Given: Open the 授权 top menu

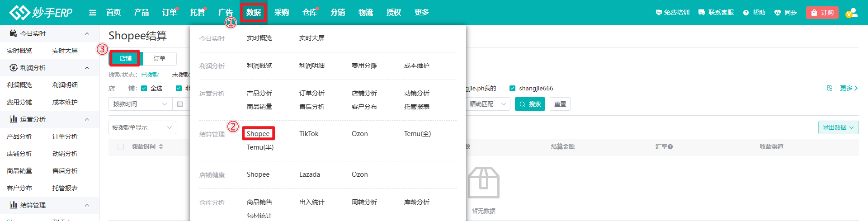Looking at the screenshot, I should click(394, 13).
